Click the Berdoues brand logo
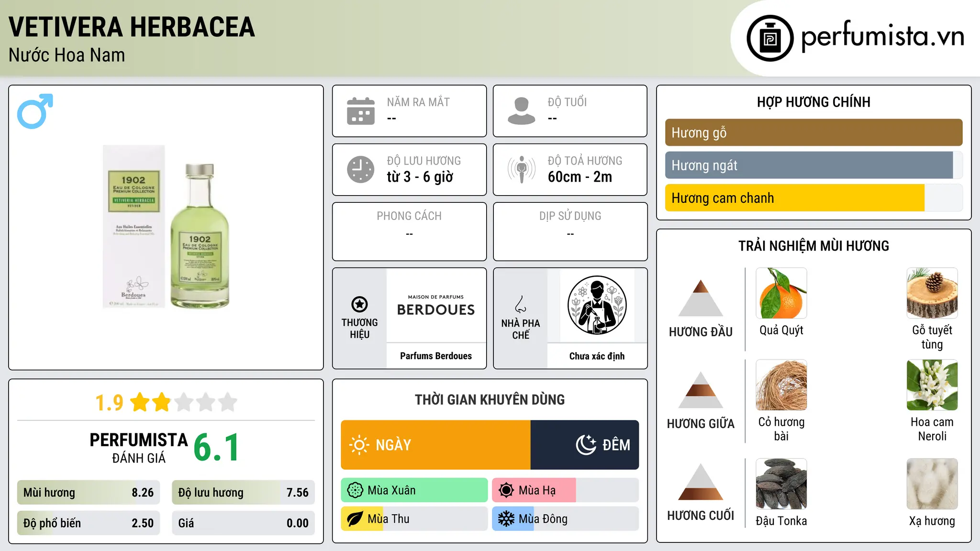The height and width of the screenshot is (551, 980). (x=436, y=306)
